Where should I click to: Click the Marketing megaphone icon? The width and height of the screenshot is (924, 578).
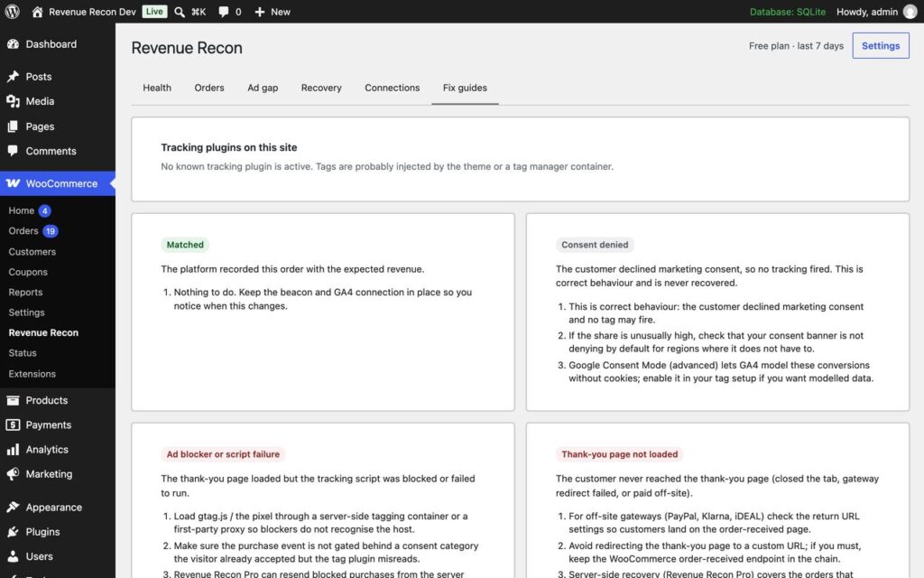point(13,474)
